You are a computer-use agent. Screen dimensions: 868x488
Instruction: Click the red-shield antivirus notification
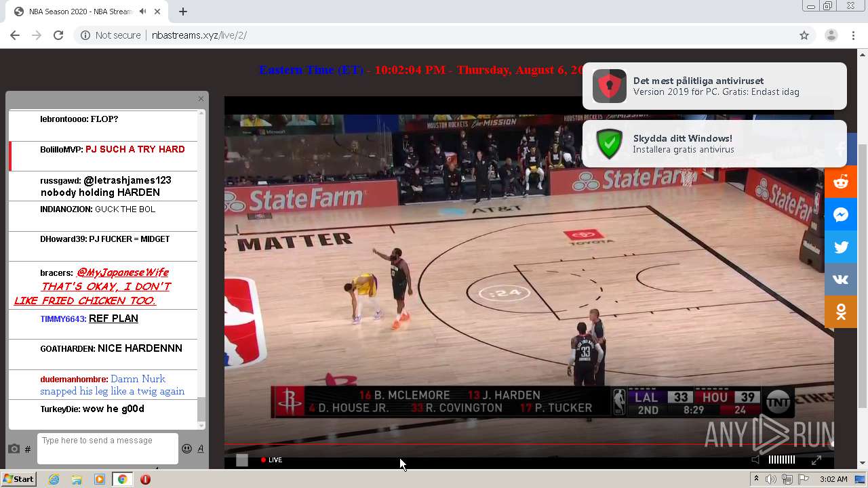click(715, 86)
